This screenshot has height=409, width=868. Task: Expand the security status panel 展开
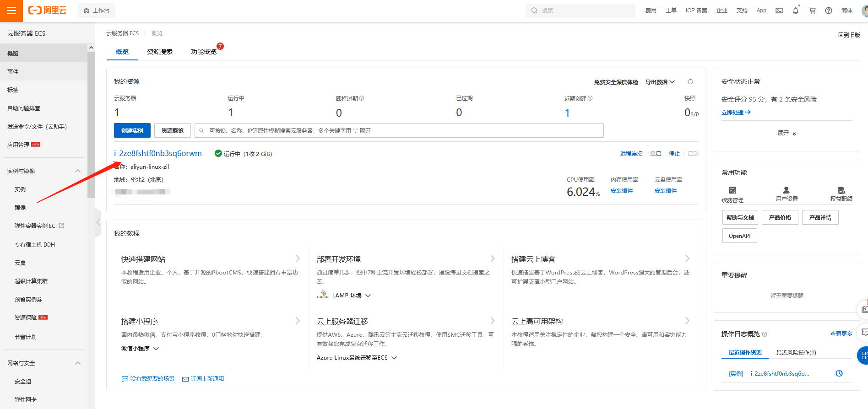[787, 133]
